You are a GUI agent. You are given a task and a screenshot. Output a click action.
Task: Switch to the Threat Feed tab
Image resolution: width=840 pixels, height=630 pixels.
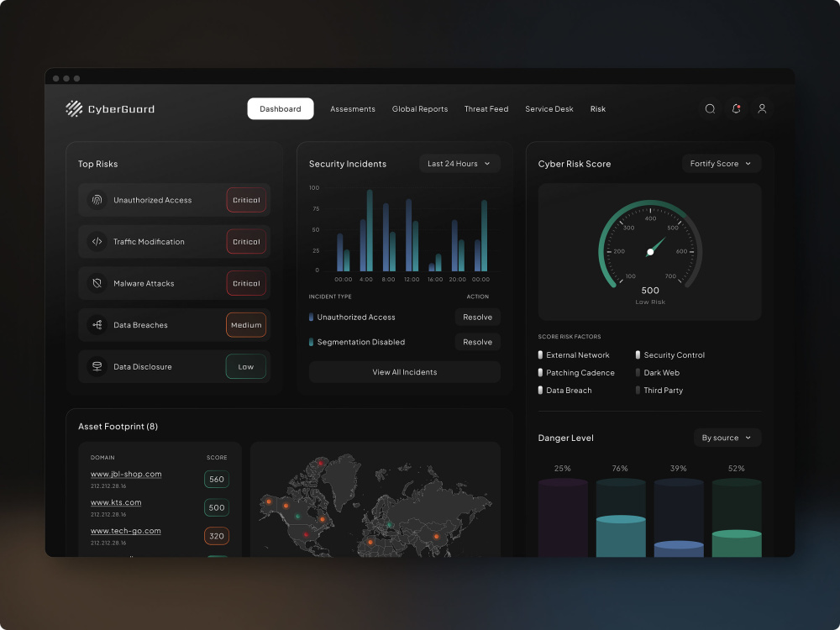(486, 108)
